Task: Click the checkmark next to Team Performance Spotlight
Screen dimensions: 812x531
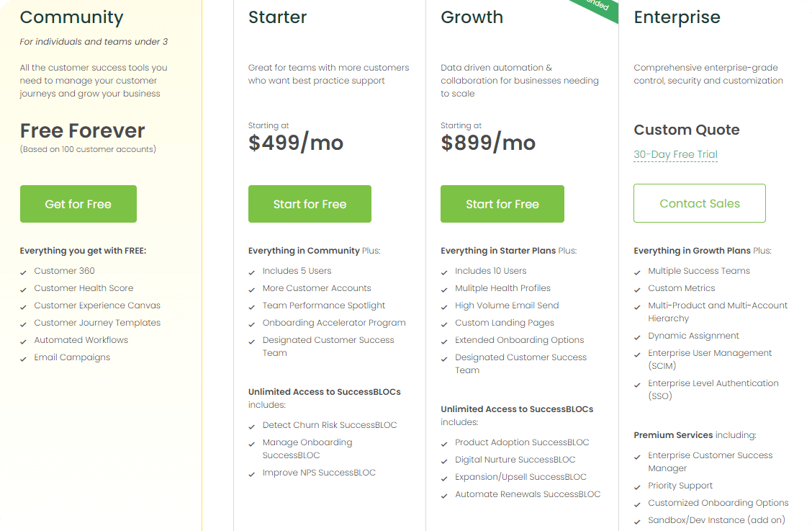Action: pos(252,305)
